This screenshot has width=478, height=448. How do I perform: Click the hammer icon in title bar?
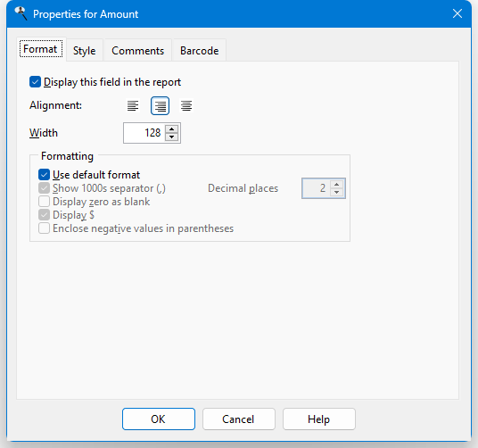[21, 13]
